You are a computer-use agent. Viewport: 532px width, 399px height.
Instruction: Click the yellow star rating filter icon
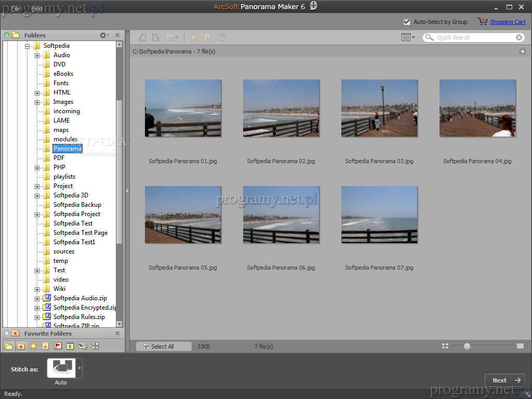[x=33, y=346]
